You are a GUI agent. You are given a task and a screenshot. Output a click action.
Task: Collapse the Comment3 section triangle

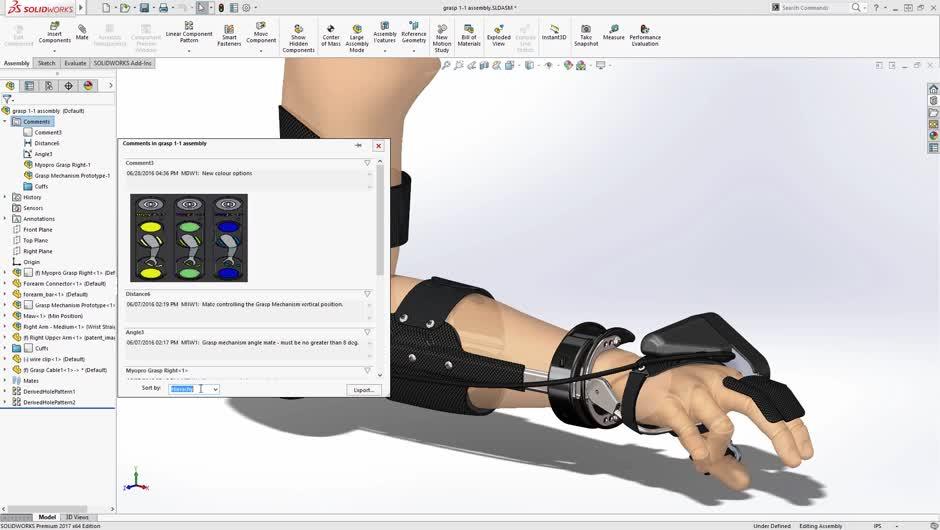367,162
